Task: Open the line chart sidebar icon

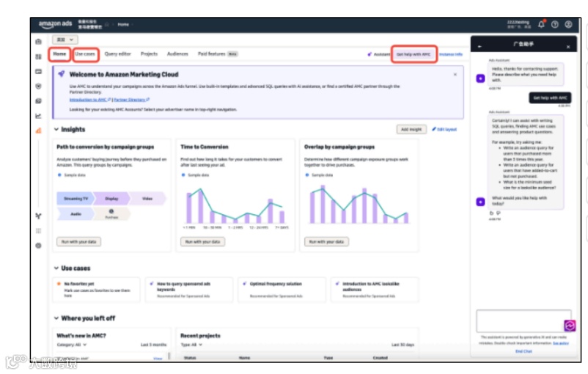Action: 38,116
